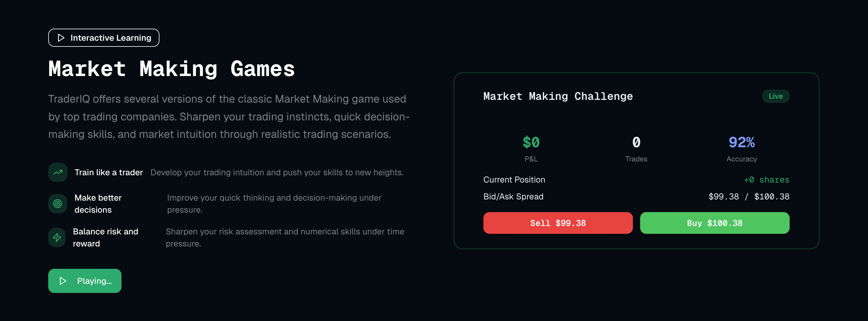The image size is (868, 321).
Task: Click the lightning bolt icon
Action: point(57,237)
